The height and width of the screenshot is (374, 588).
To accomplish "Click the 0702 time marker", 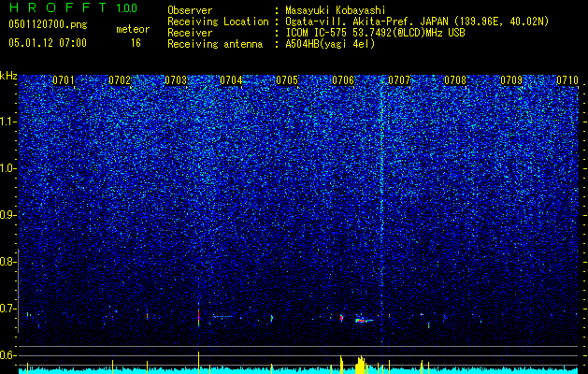I will coord(120,80).
